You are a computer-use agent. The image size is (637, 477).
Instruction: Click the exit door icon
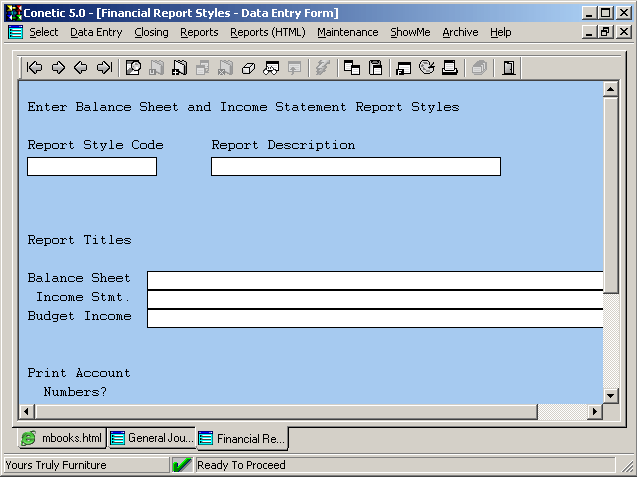click(x=508, y=68)
